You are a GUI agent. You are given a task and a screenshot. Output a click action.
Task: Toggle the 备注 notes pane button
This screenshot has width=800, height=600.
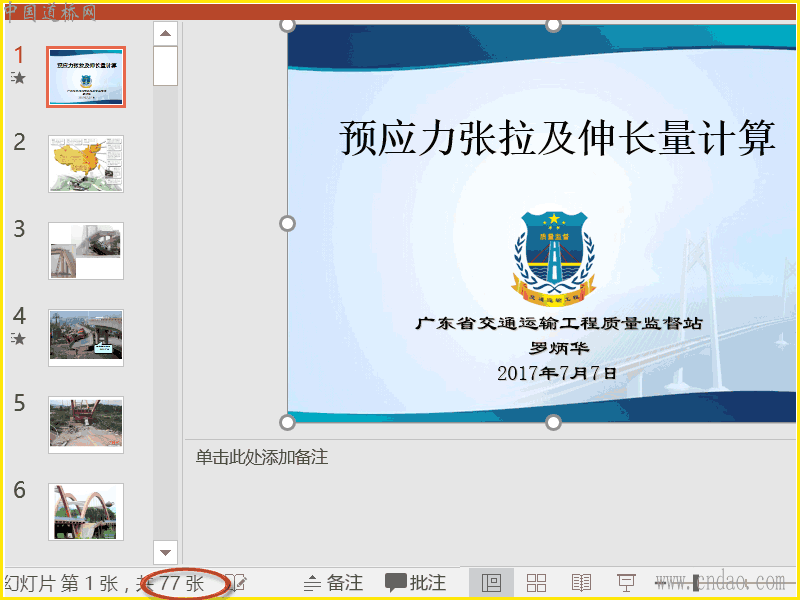click(x=333, y=583)
